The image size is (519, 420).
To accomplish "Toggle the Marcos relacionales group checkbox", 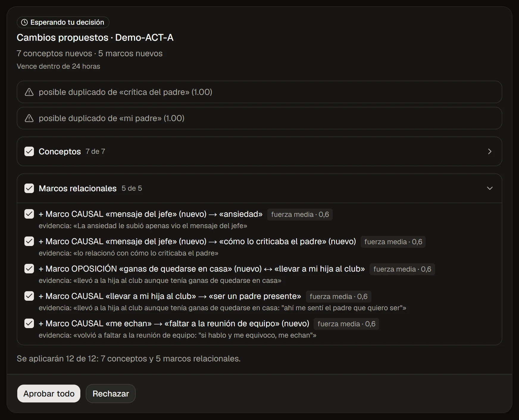I will pyautogui.click(x=29, y=188).
